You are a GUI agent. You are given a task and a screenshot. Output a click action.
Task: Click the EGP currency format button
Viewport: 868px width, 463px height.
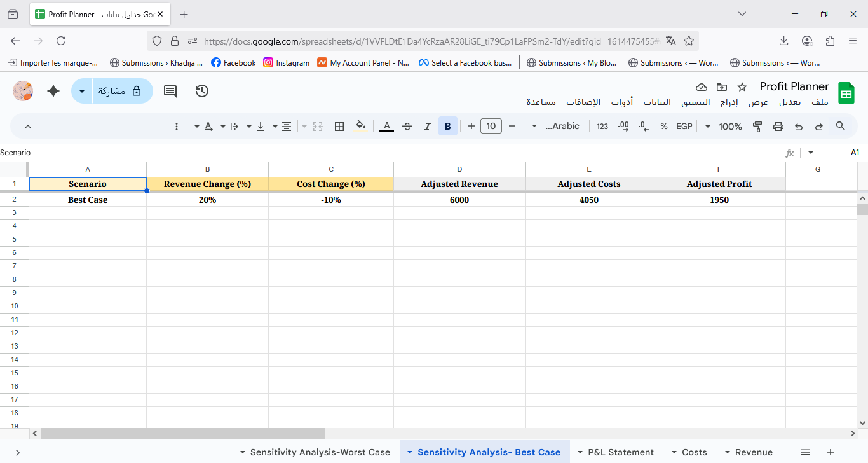[x=684, y=127]
